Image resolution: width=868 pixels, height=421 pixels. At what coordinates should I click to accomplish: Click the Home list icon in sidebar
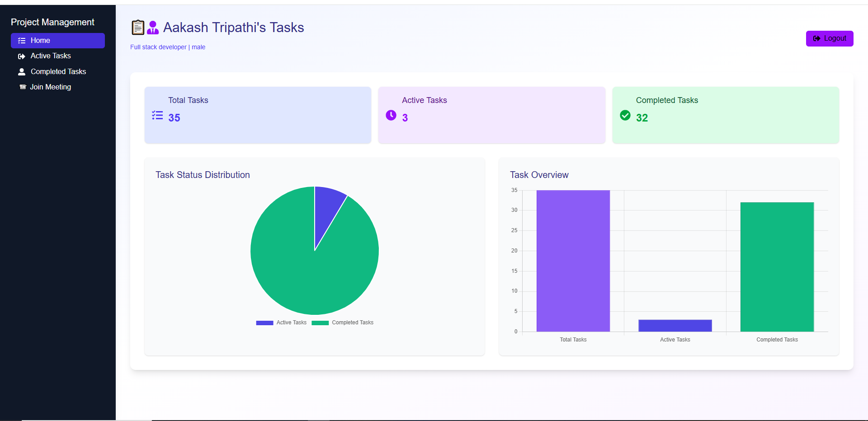click(21, 41)
